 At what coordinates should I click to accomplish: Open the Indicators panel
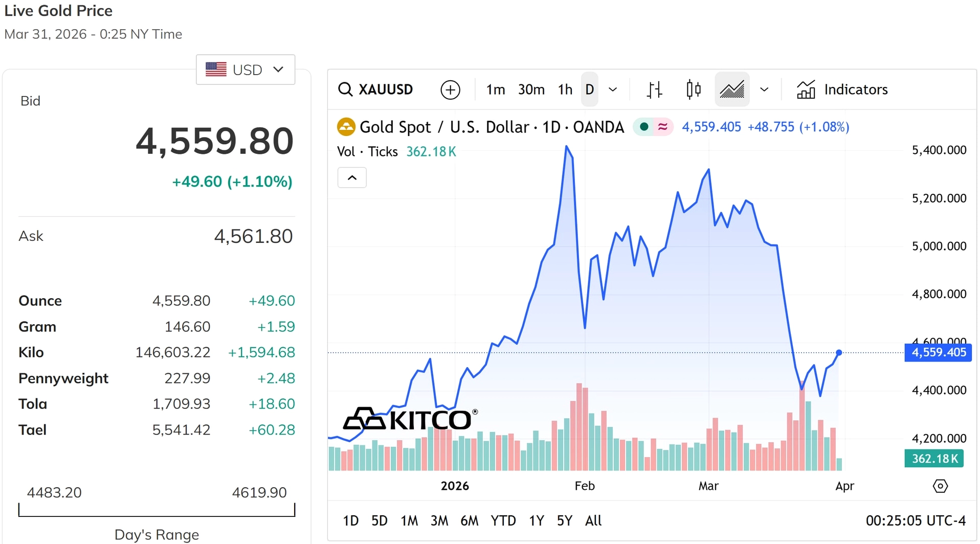click(x=842, y=89)
